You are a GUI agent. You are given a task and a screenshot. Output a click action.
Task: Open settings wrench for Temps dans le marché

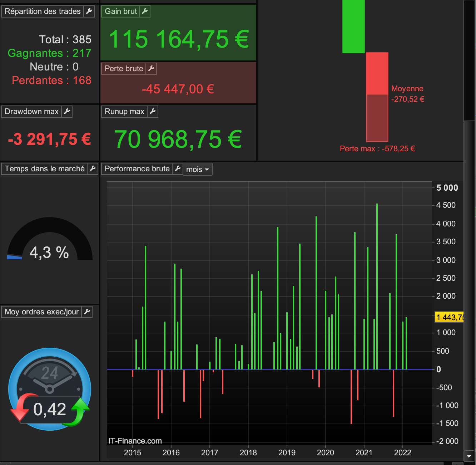click(x=93, y=169)
